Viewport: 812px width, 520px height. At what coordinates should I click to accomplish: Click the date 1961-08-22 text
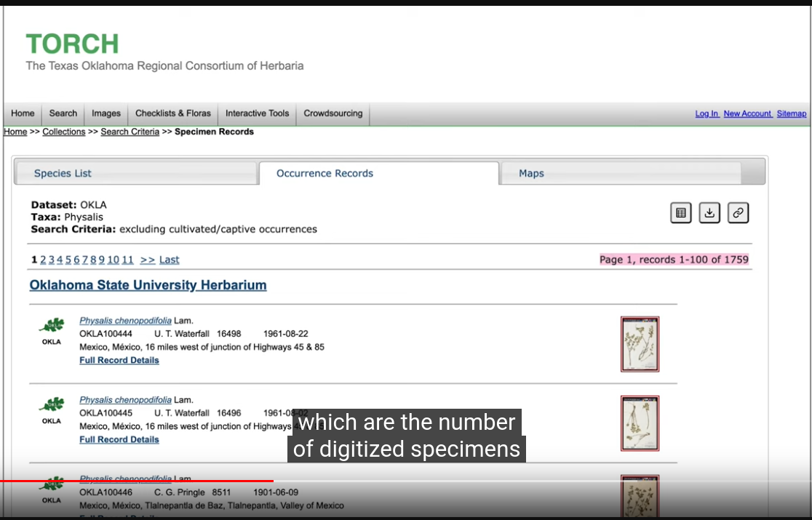point(286,334)
